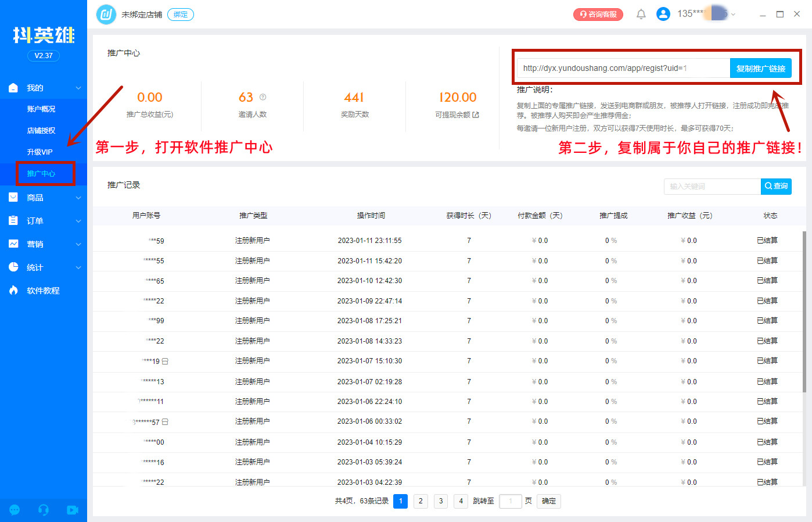Image resolution: width=812 pixels, height=522 pixels.
Task: Click 已结算 status in the 2023-01-11 15:42:20 row
Action: (767, 260)
